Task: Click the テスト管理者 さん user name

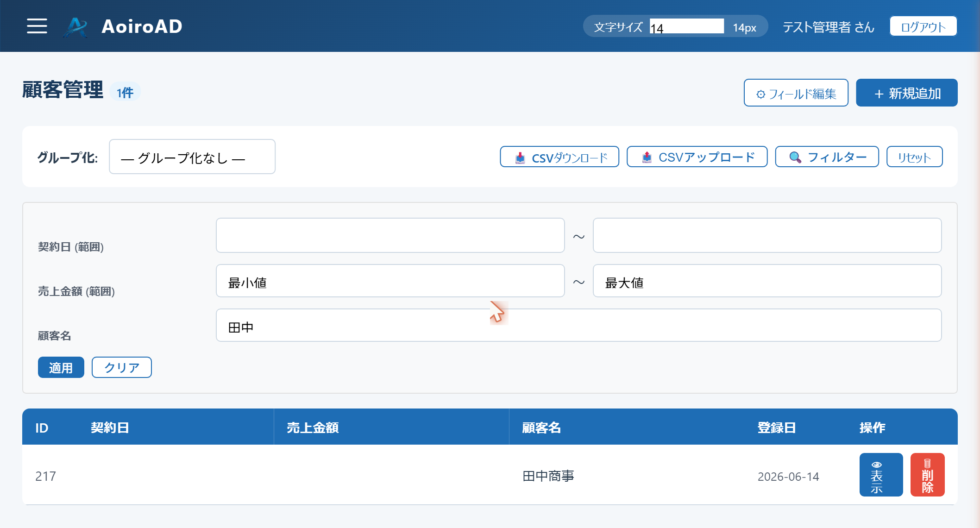Action: point(828,27)
